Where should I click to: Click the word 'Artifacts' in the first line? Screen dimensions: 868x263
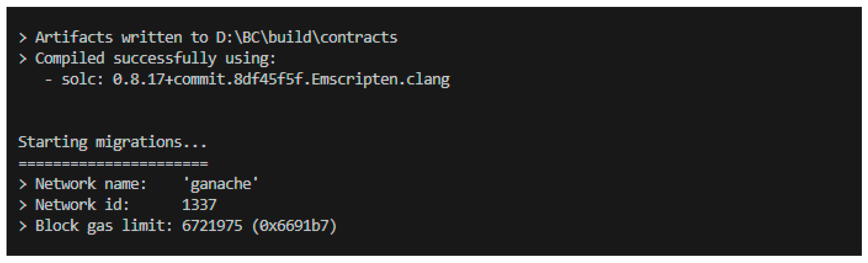point(74,38)
